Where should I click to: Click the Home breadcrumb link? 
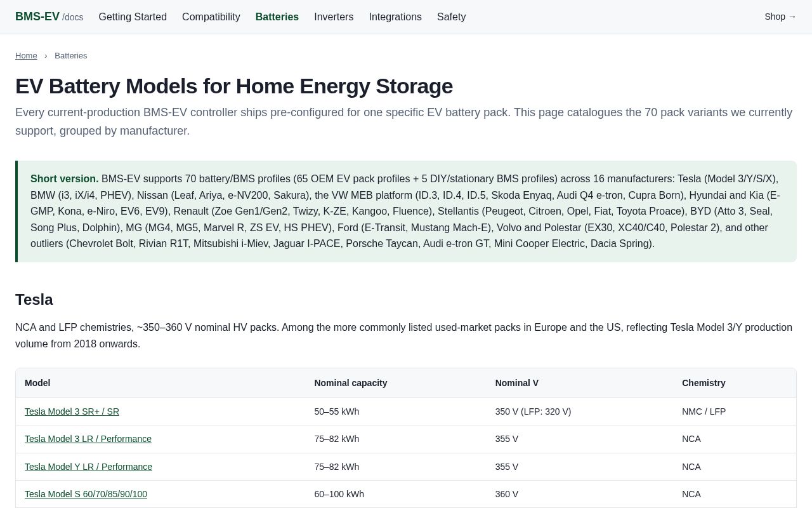tap(26, 56)
